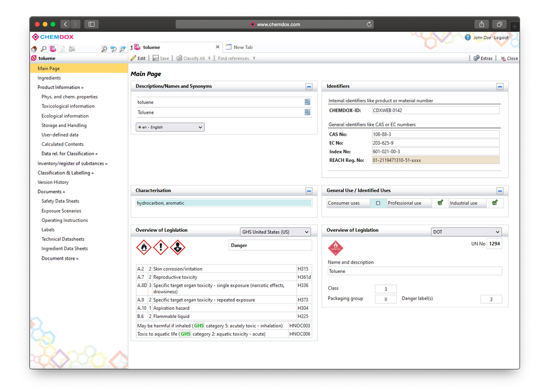Screen dimensions: 549x392
Task: Open details icon for the lowercase toluene name
Action: coord(307,102)
